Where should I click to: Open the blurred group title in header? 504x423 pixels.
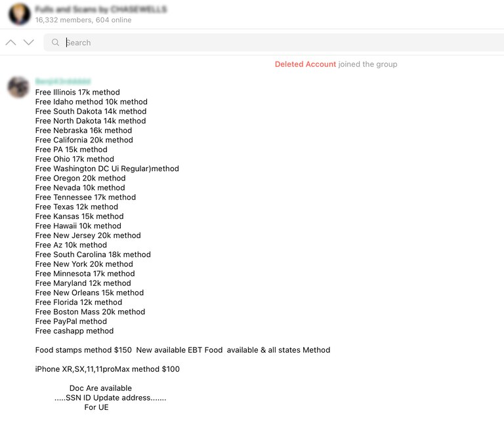pos(101,9)
